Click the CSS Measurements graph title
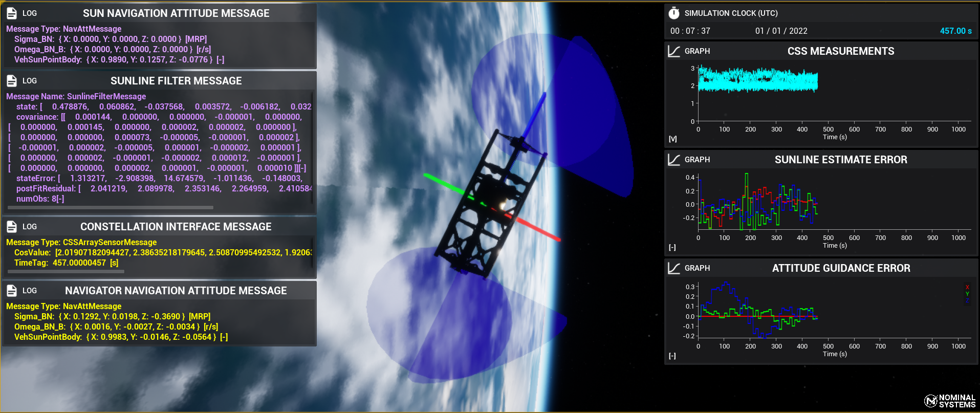This screenshot has width=980, height=413. [x=840, y=51]
